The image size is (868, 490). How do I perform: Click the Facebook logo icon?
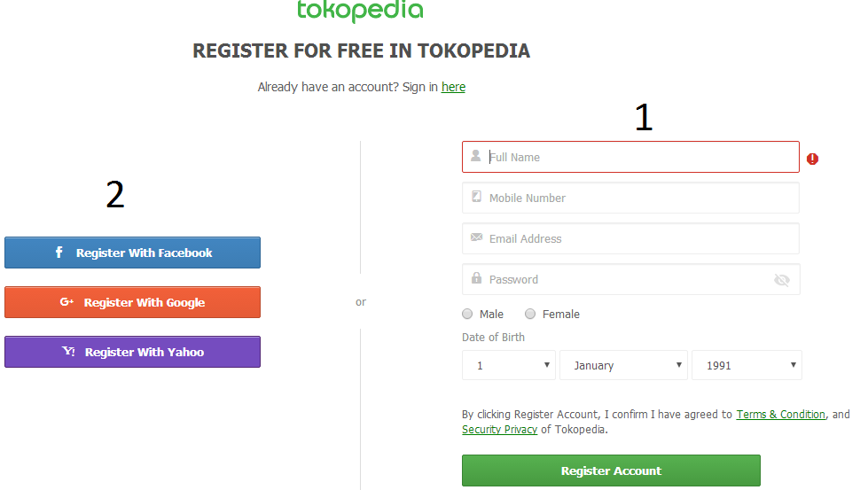59,253
